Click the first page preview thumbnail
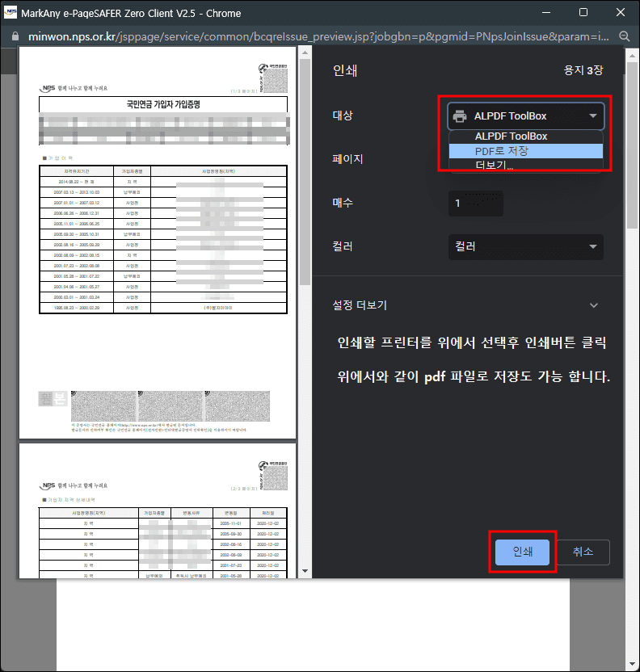 point(158,242)
